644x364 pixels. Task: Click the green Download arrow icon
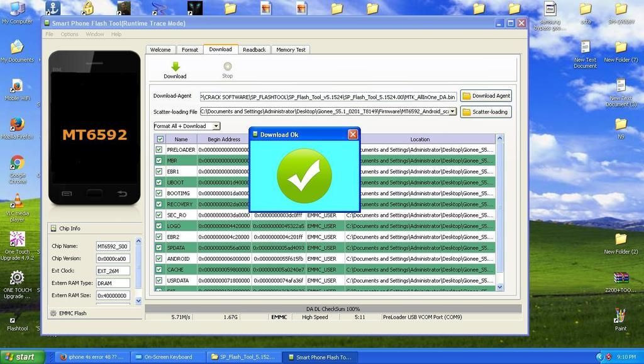pos(175,67)
